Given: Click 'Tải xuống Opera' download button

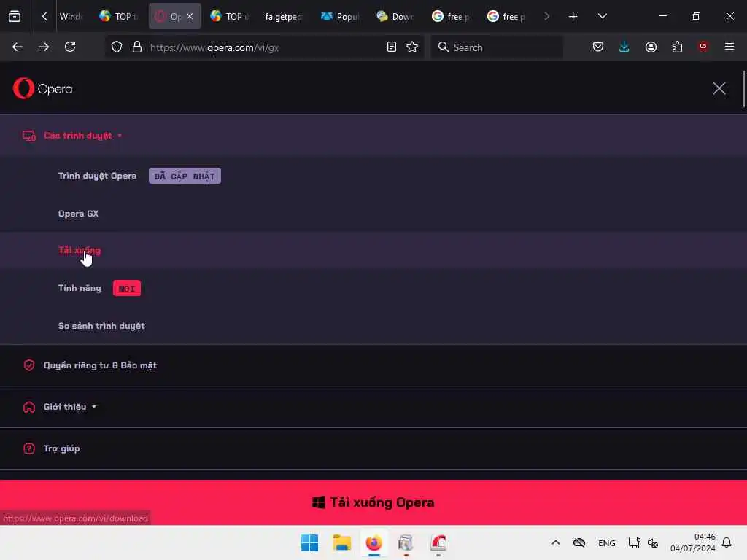Looking at the screenshot, I should click(x=373, y=502).
